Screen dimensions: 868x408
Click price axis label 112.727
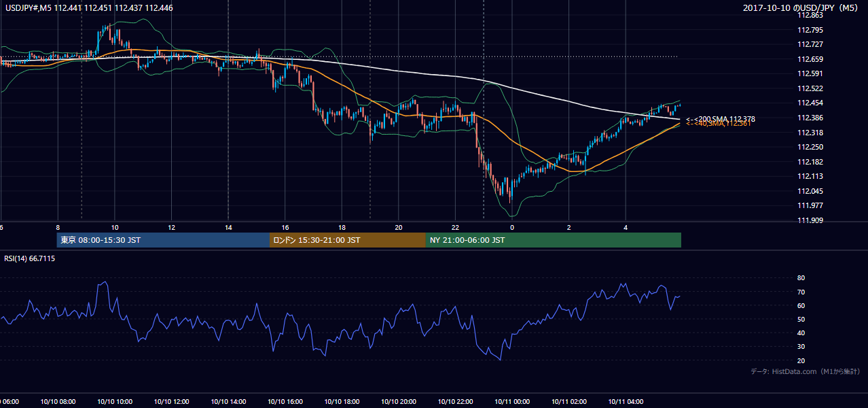(810, 44)
